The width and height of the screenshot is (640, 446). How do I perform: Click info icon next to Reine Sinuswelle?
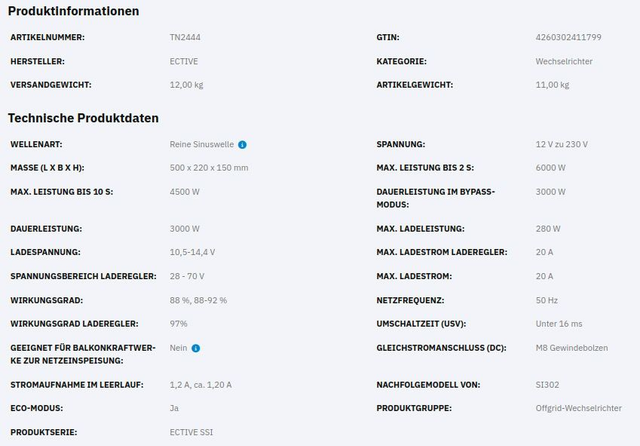[243, 144]
